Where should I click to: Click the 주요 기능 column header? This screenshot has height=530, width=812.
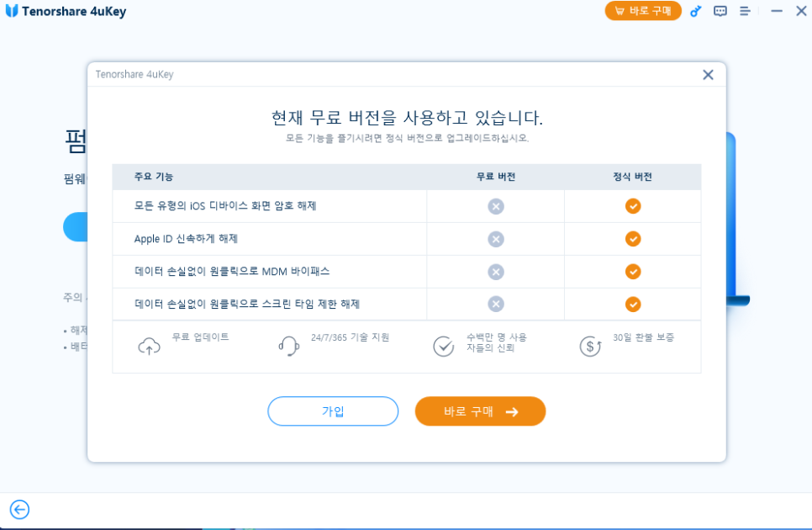(x=154, y=177)
